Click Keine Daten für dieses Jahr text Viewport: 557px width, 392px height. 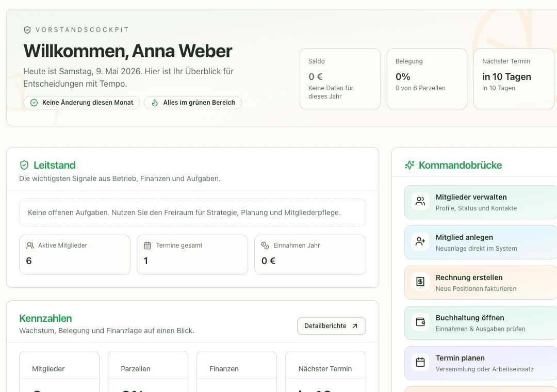tap(331, 92)
